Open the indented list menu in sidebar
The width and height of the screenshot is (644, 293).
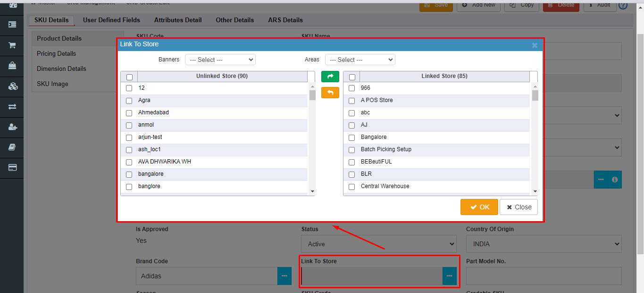point(12,24)
